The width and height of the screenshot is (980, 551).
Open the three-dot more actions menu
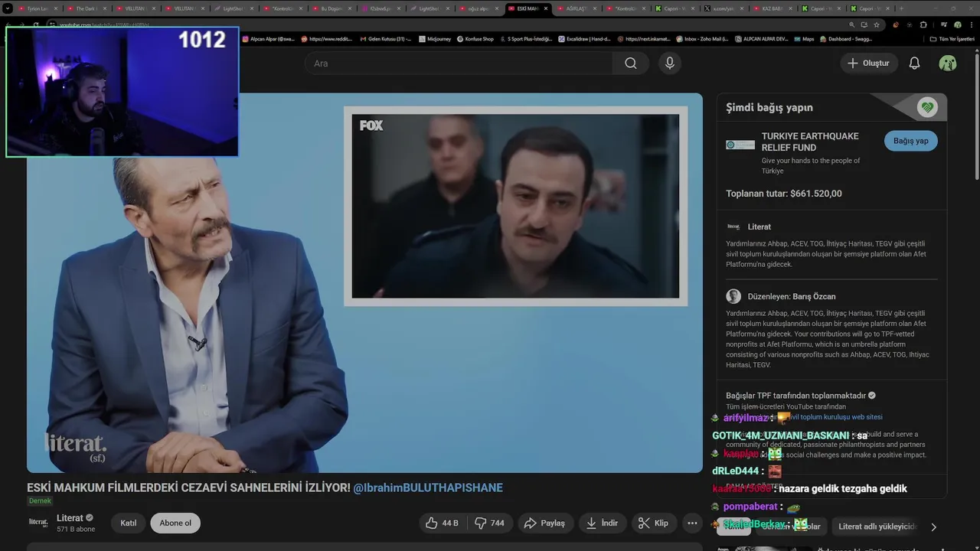click(692, 523)
